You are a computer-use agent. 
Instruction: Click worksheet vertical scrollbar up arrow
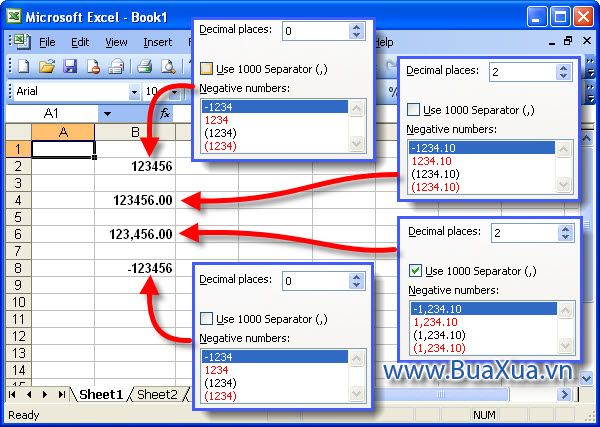tap(587, 138)
